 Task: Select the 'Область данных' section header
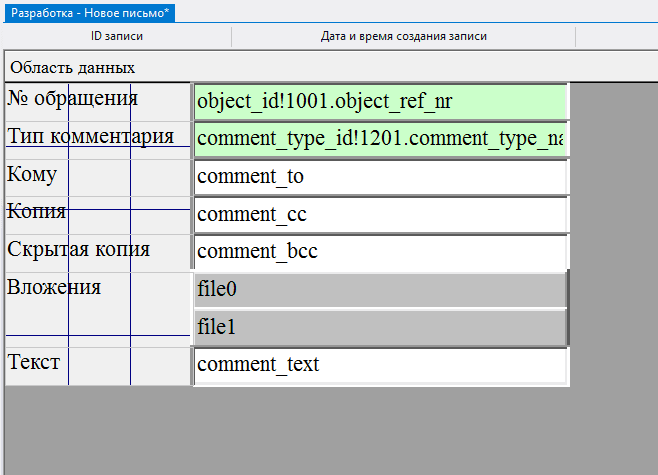click(x=72, y=67)
